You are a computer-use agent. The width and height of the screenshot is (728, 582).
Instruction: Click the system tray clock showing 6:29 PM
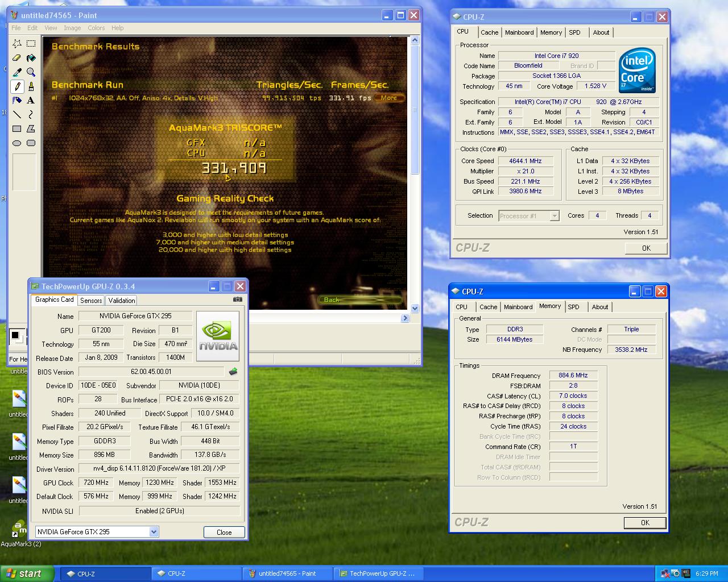pos(707,573)
